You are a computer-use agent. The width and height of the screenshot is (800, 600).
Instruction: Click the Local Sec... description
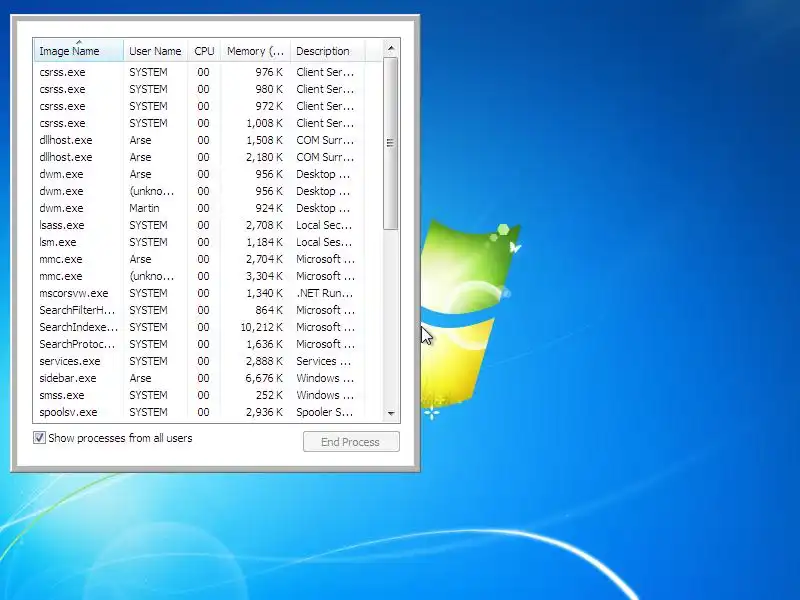point(324,225)
